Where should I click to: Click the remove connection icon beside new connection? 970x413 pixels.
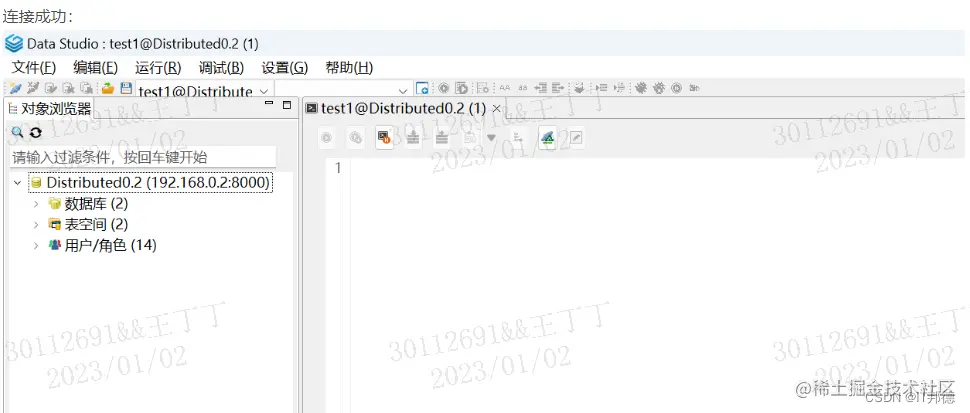(32, 88)
